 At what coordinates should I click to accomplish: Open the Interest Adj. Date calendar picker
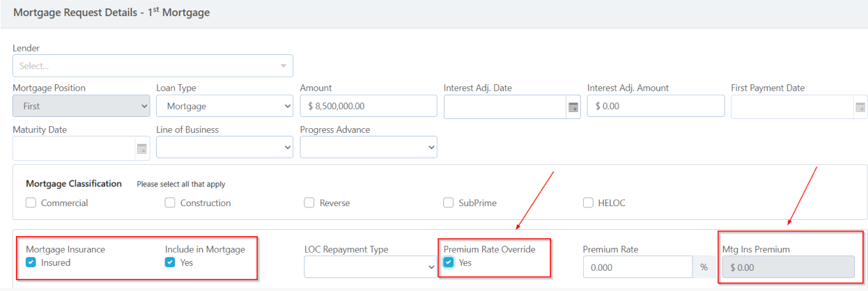573,107
